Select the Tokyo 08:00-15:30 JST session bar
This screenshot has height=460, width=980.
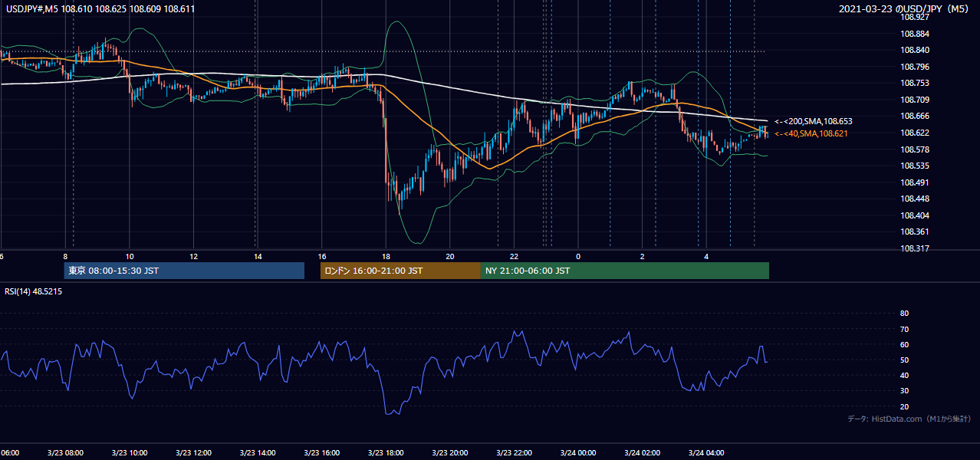pos(184,271)
